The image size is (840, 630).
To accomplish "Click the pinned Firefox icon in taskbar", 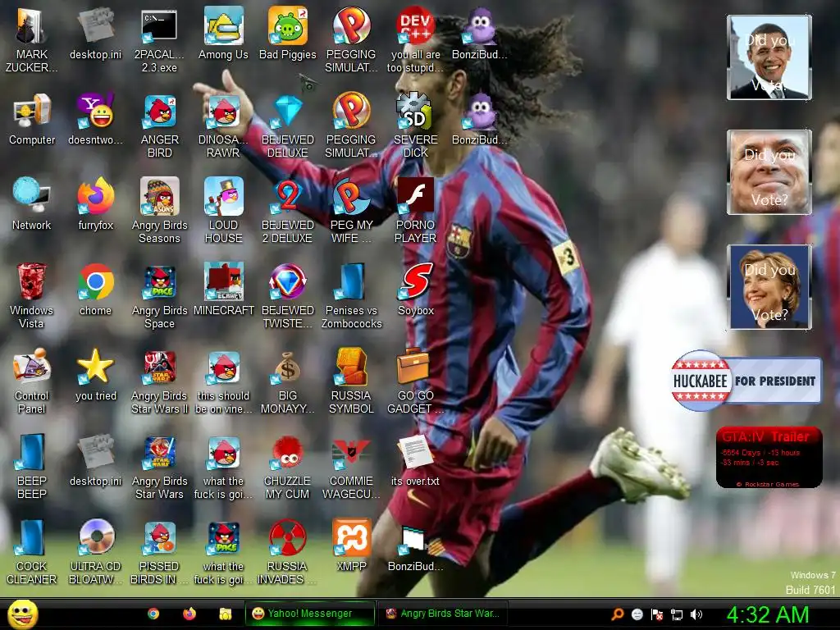I will click(189, 614).
